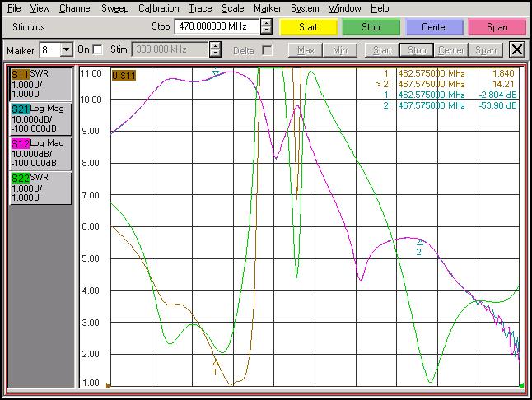Expand the Marker number dropdown

tap(67, 50)
